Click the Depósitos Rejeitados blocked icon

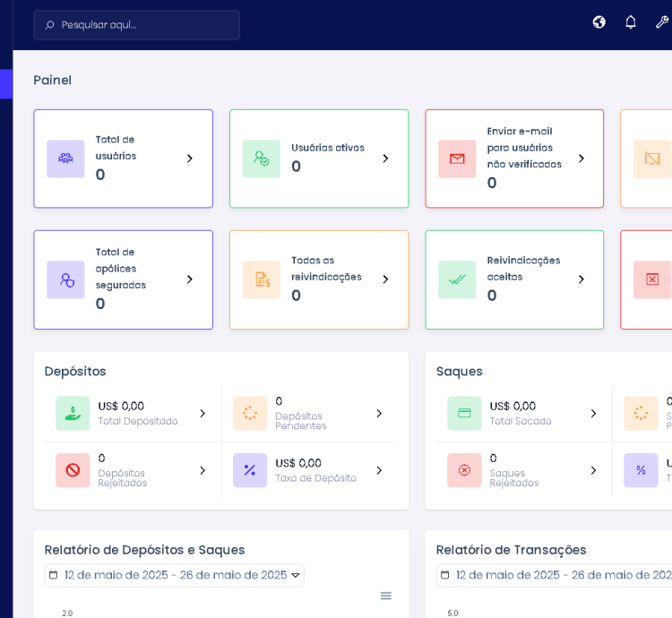pyautogui.click(x=73, y=470)
